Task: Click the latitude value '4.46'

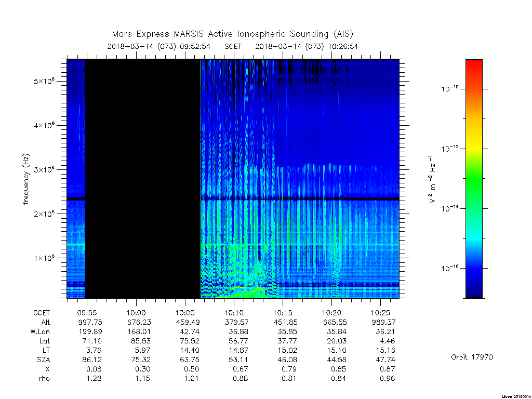Action: (388, 341)
